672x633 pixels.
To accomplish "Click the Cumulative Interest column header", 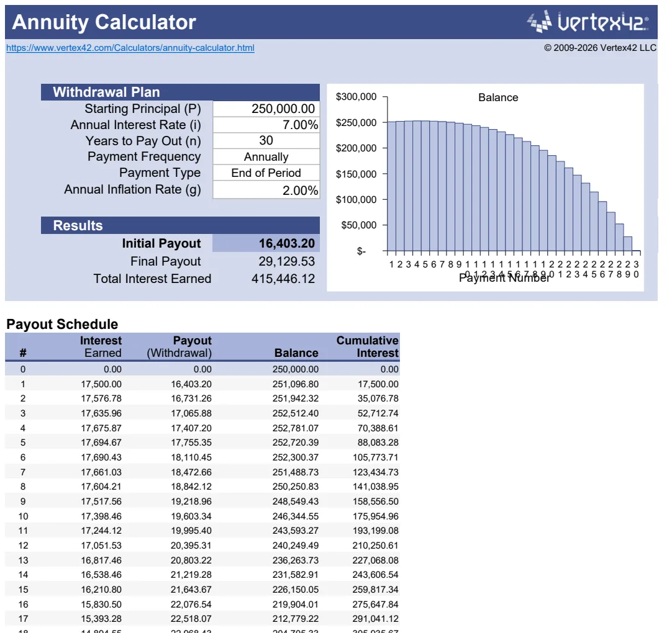I will point(367,346).
